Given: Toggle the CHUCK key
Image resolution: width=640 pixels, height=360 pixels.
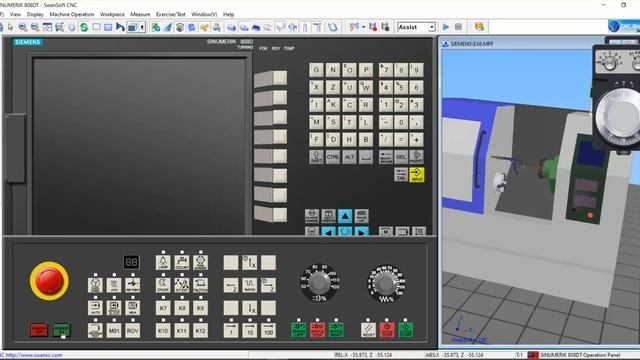Looking at the screenshot, I should pyautogui.click(x=163, y=285).
